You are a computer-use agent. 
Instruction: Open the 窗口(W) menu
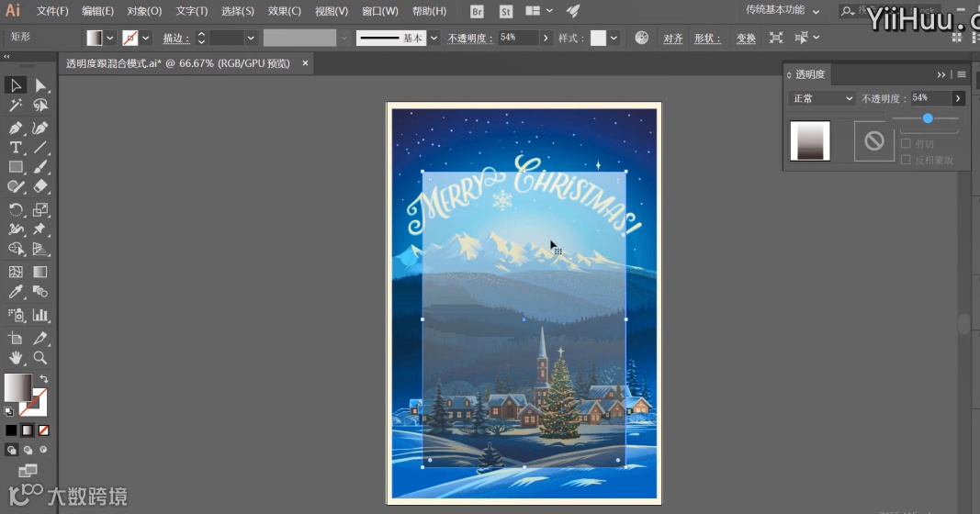click(x=380, y=11)
